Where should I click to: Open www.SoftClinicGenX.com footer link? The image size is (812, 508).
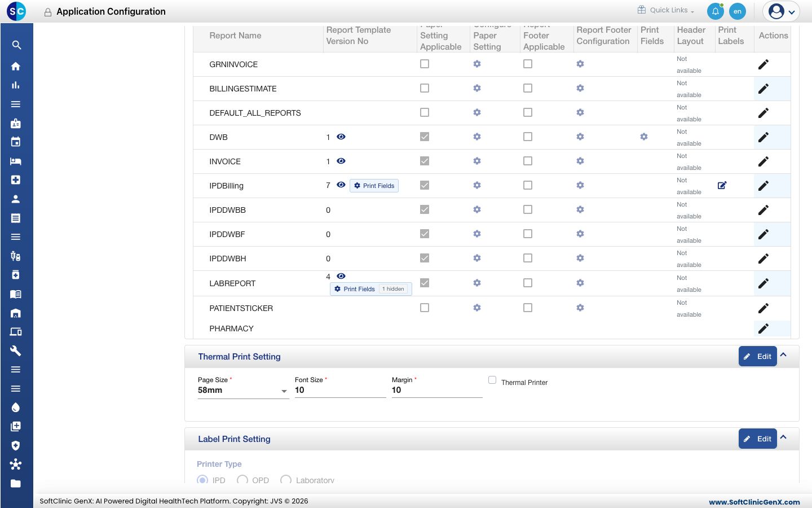pos(754,502)
